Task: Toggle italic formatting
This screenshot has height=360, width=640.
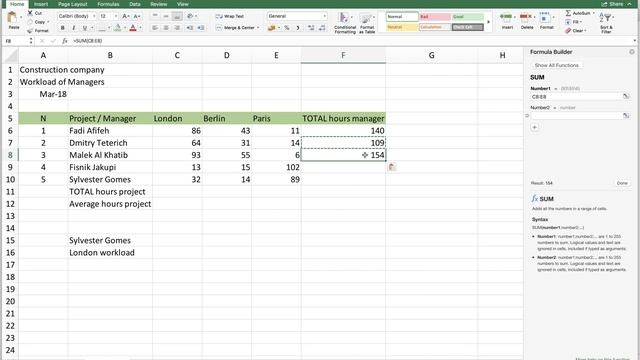Action: [73, 28]
